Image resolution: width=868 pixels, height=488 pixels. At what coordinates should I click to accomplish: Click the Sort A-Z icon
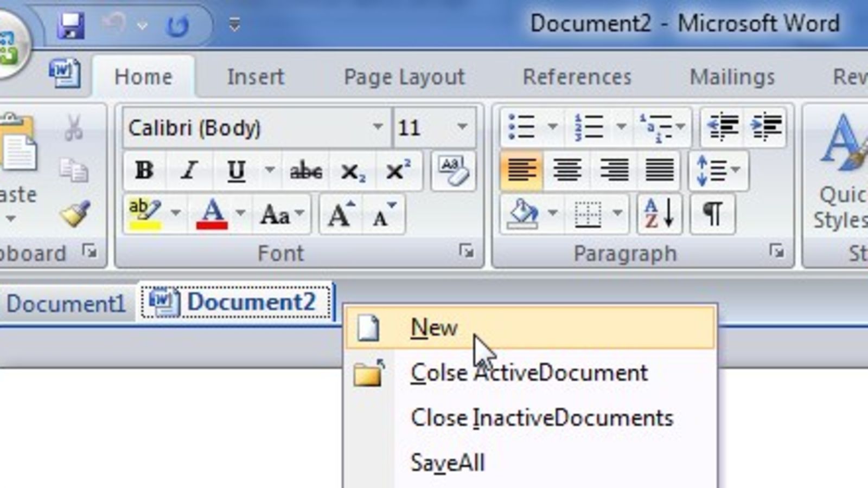point(660,213)
